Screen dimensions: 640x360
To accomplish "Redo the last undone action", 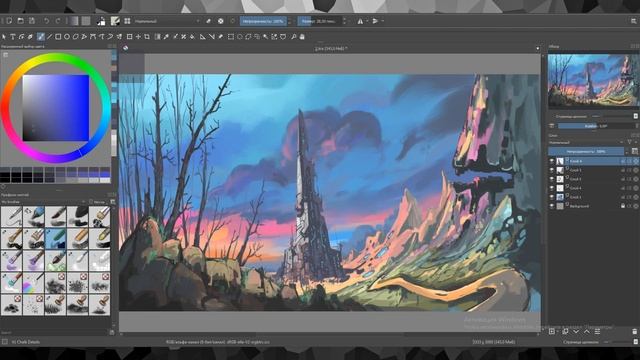I will pyautogui.click(x=58, y=21).
